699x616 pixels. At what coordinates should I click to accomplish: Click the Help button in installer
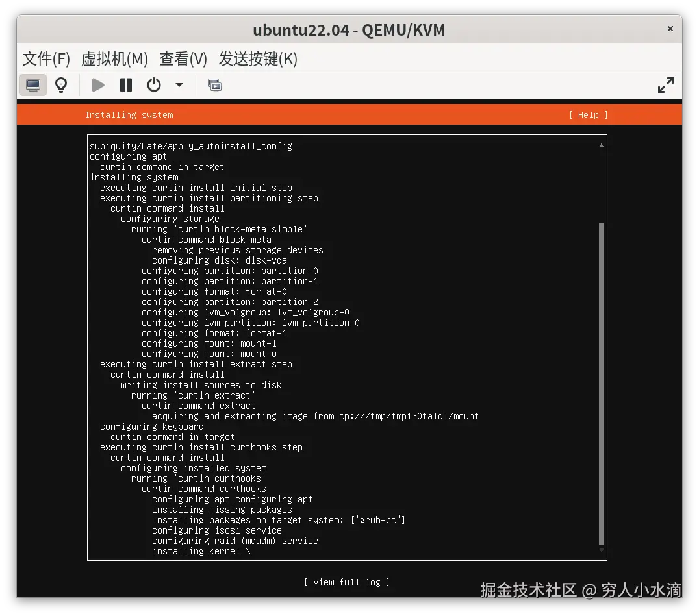[589, 115]
